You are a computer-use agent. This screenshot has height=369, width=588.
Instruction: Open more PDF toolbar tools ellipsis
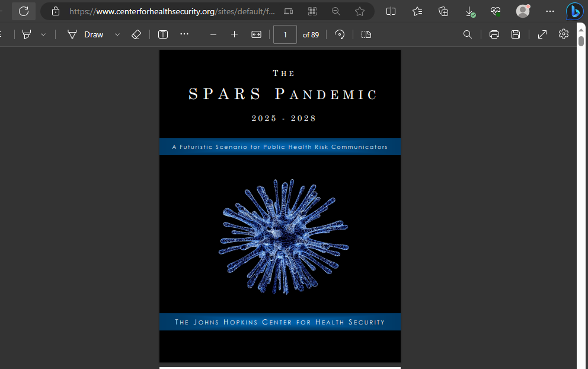184,34
